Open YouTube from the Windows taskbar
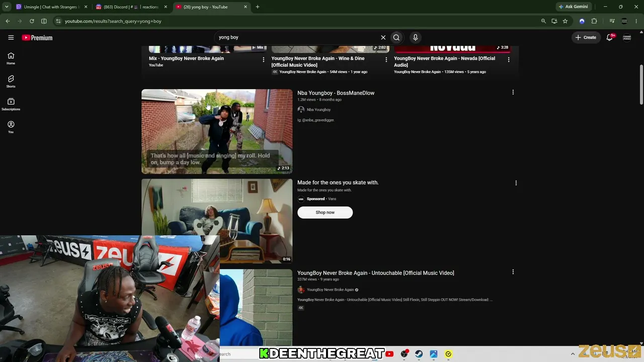Screen dimensions: 644x362 click(x=389, y=354)
